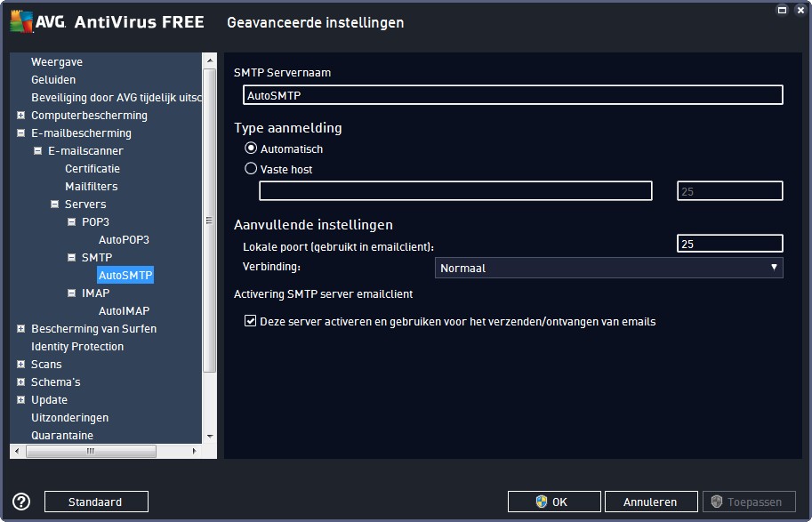Screen dimensions: 812x522
Task: Close the Geavanceerde instellingen window
Action: pos(800,10)
